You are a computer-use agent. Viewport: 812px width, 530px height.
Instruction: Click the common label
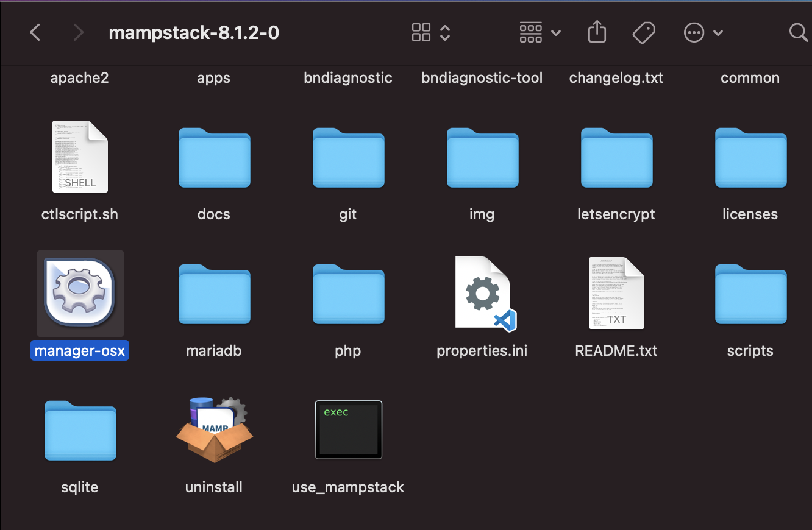coord(750,78)
